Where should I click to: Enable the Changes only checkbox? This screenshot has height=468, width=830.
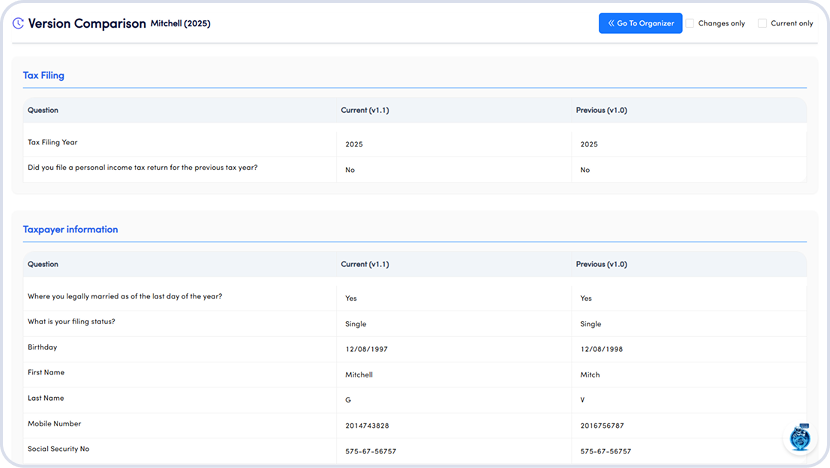pos(690,23)
